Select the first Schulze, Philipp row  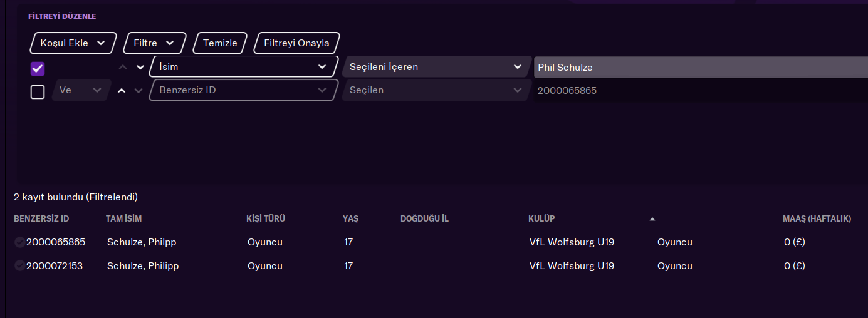click(434, 242)
